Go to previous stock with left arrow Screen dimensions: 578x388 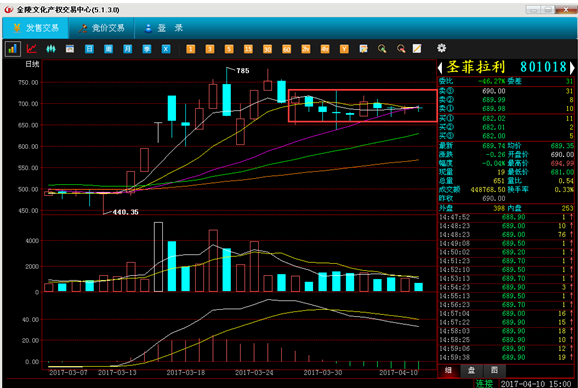(440, 67)
